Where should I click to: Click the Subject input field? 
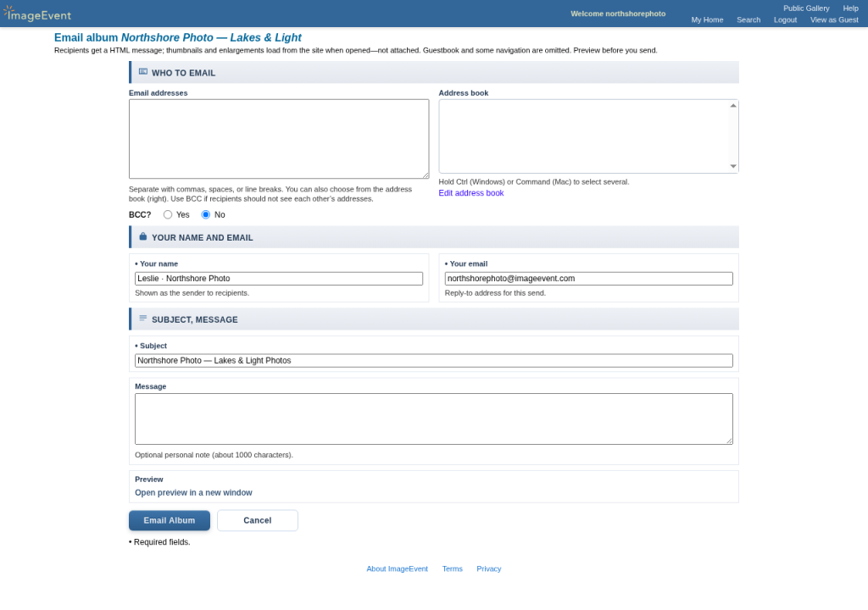434,360
